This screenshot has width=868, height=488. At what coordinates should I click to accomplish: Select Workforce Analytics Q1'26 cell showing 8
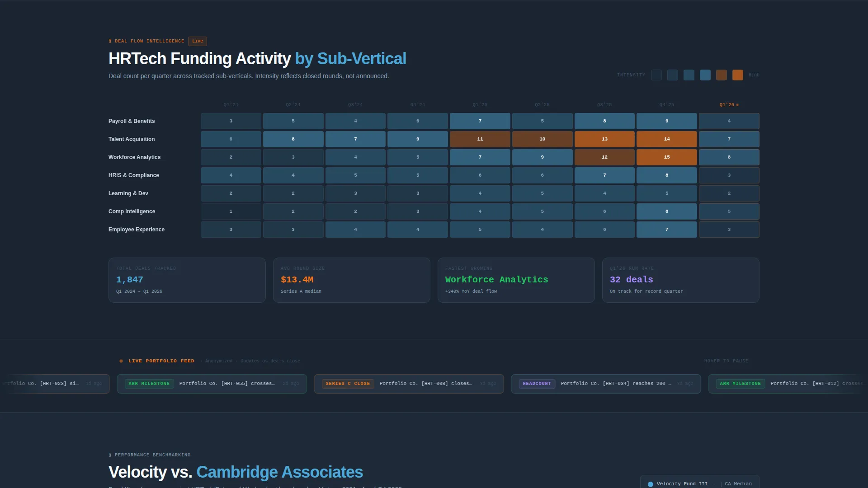point(729,157)
